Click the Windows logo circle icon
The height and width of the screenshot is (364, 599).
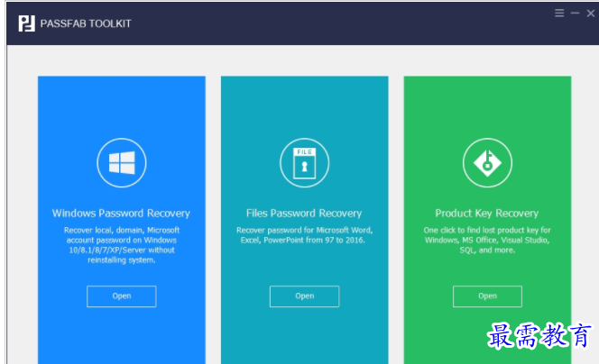click(122, 163)
